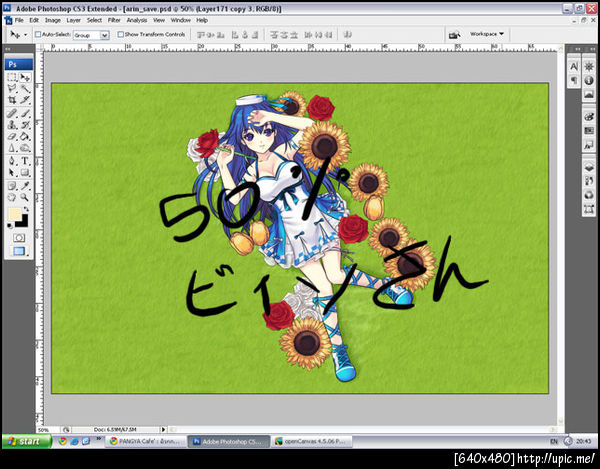The width and height of the screenshot is (600, 469).
Task: Open the Move tool preset picker arrow
Action: click(26, 35)
